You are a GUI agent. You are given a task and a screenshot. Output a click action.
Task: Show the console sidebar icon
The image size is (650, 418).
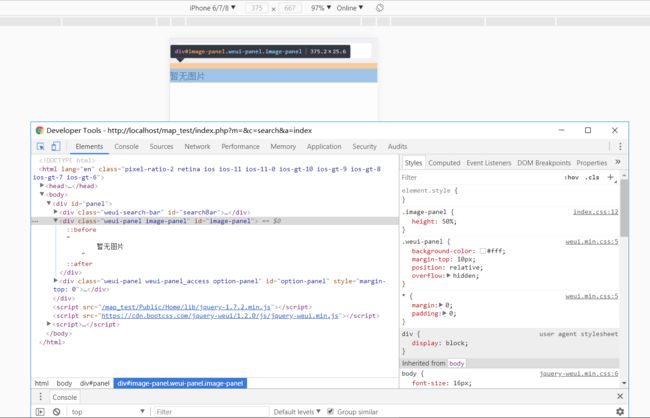(x=40, y=412)
